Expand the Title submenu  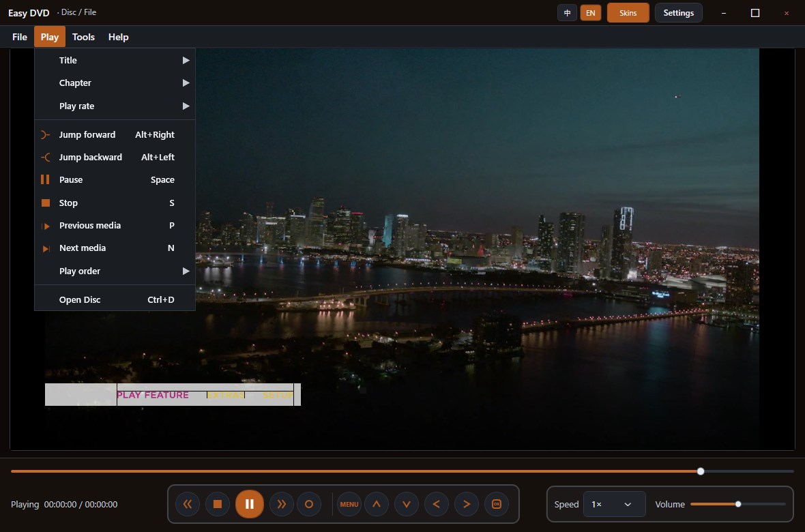pos(115,60)
